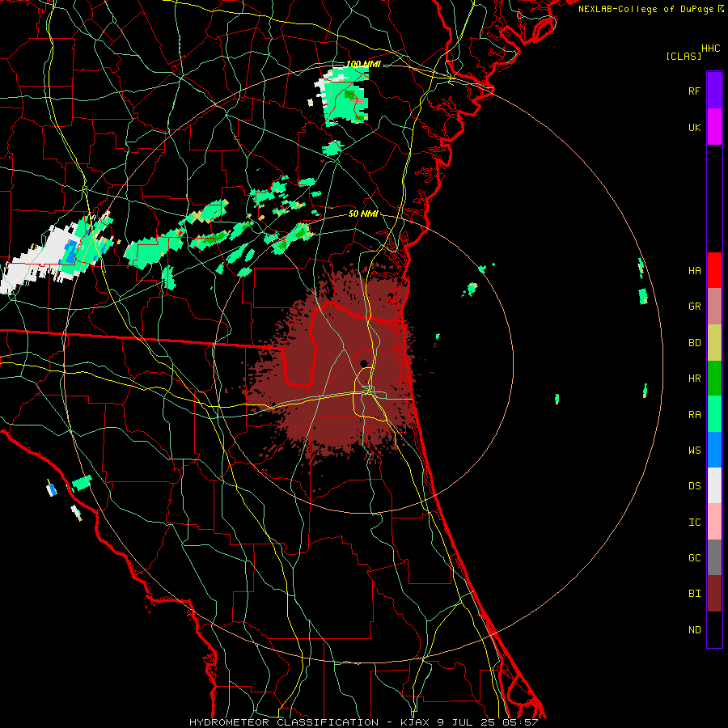Click the black KJAX radar site dot
Viewport: 728px width, 728px height.
click(x=363, y=363)
